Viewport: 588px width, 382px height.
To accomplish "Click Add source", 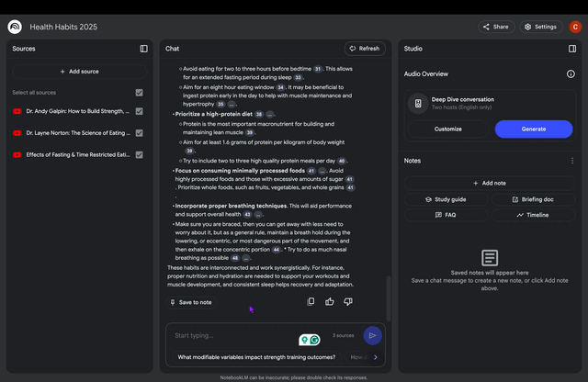I will point(80,72).
